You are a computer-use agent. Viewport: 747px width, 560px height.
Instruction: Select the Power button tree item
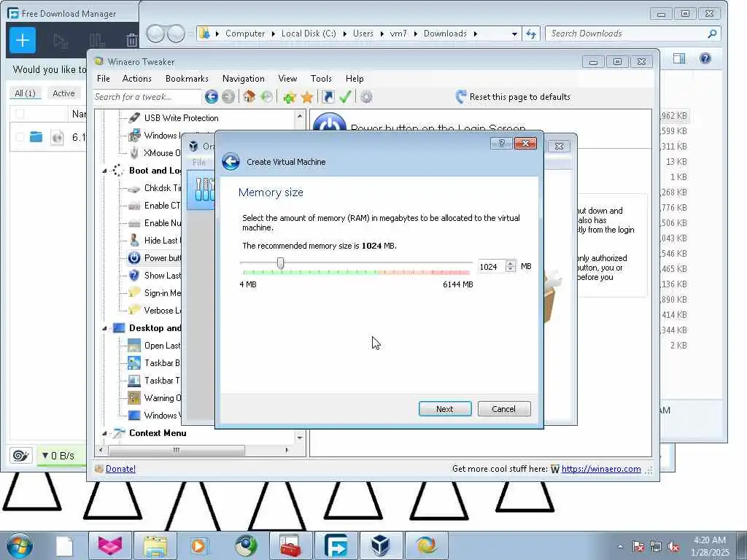162,258
